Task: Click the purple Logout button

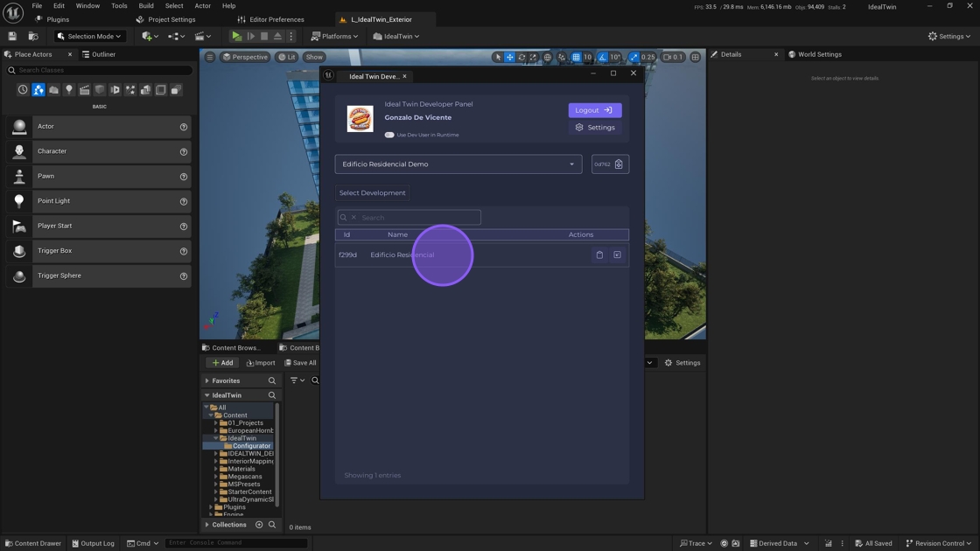Action: pos(595,110)
